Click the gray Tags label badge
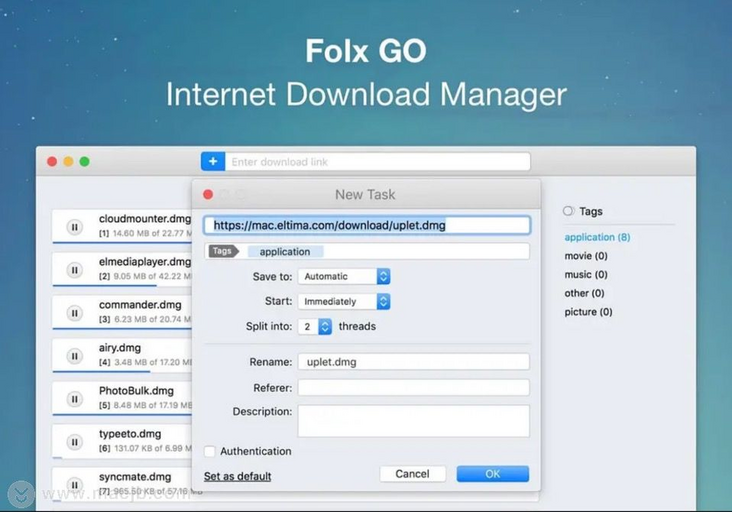 (x=223, y=251)
